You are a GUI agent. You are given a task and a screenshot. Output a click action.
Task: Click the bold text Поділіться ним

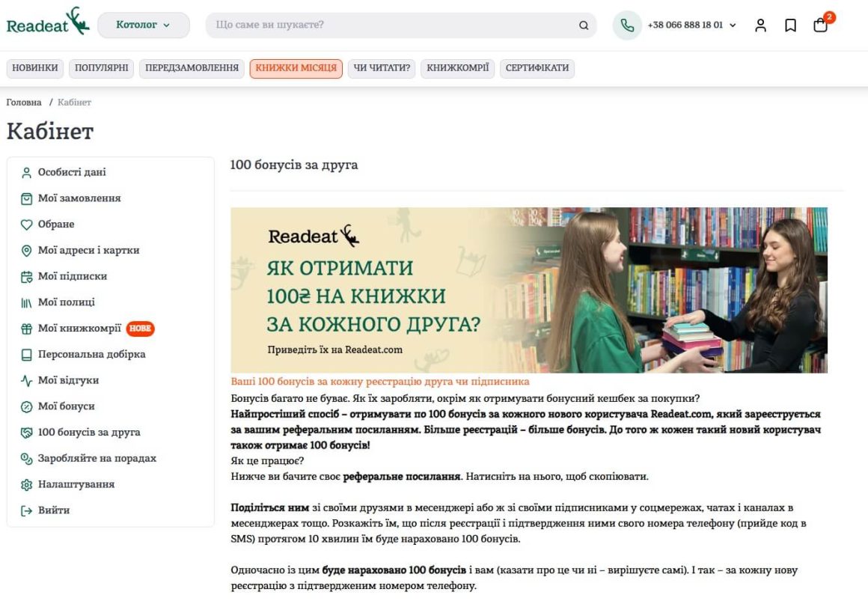click(269, 507)
